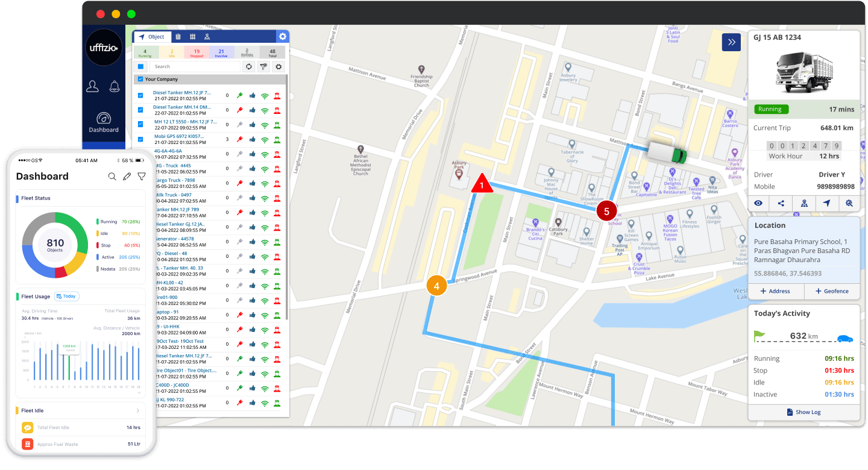868x470 pixels.
Task: Uncheck the Mobi GPS 6972 object checkbox
Action: [x=140, y=139]
